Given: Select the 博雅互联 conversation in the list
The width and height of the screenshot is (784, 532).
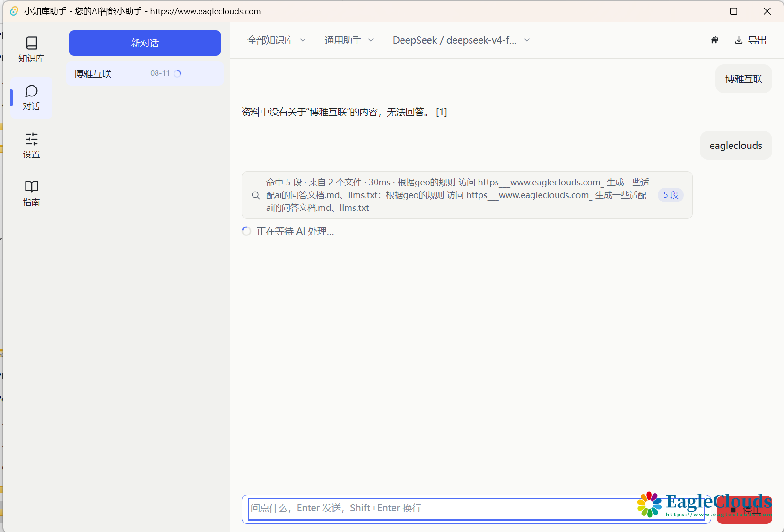Looking at the screenshot, I should point(145,74).
